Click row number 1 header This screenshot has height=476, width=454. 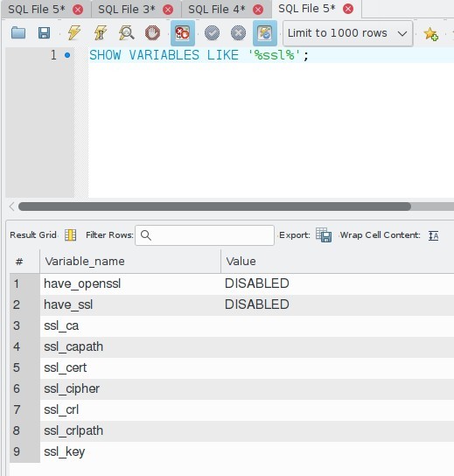tap(24, 283)
